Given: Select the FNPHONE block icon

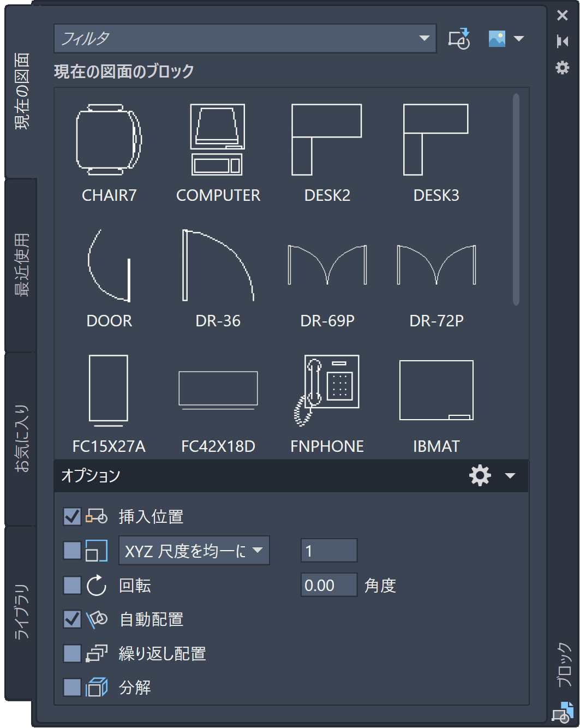Looking at the screenshot, I should (327, 390).
